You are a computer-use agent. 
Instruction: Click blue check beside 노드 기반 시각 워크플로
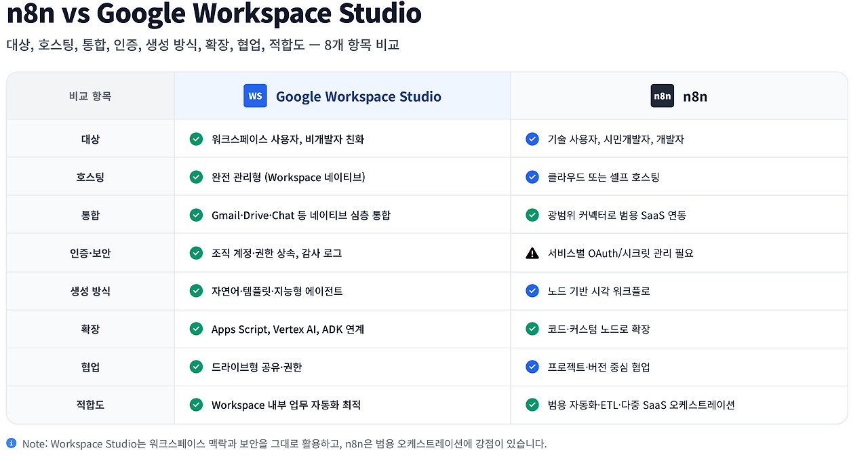[532, 291]
